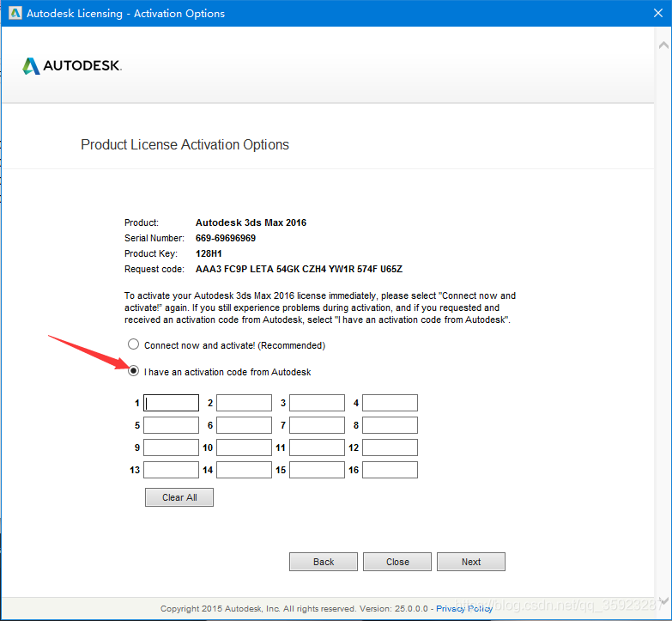Click activation code field 5
This screenshot has height=621, width=672.
point(171,425)
